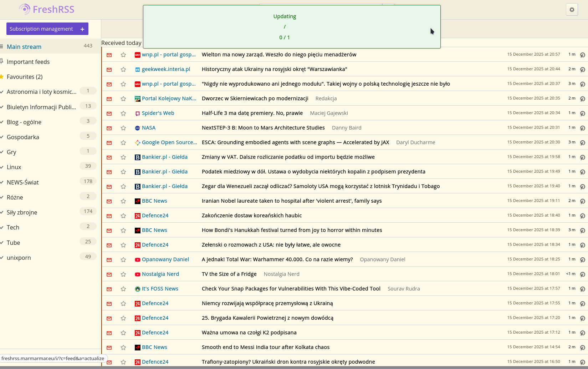588x369 pixels.
Task: Click wnp.pl favicon on Wielton row
Action: 138,55
